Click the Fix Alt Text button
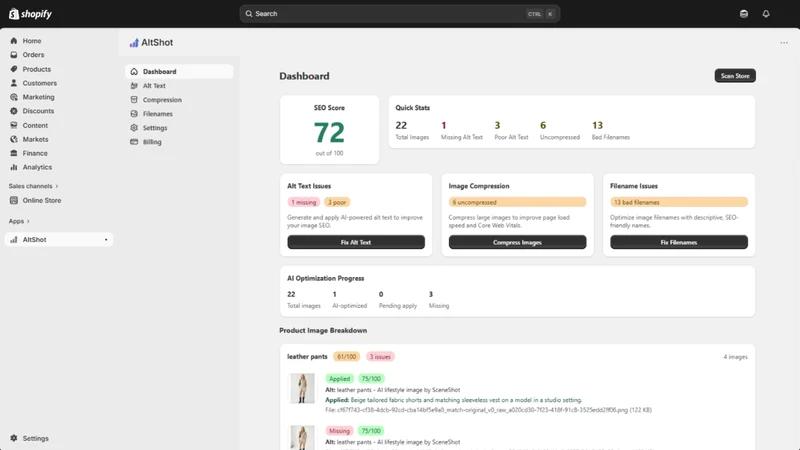 [356, 242]
